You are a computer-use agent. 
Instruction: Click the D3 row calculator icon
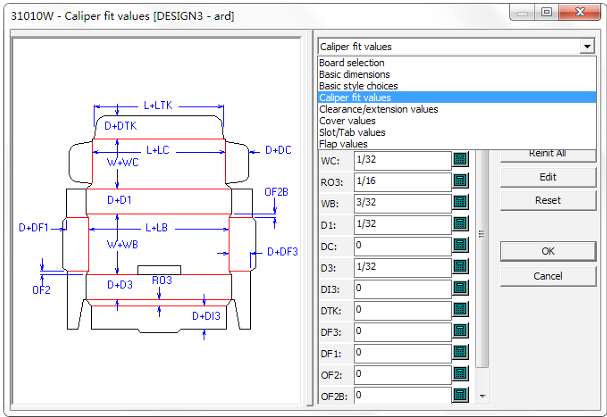[460, 267]
